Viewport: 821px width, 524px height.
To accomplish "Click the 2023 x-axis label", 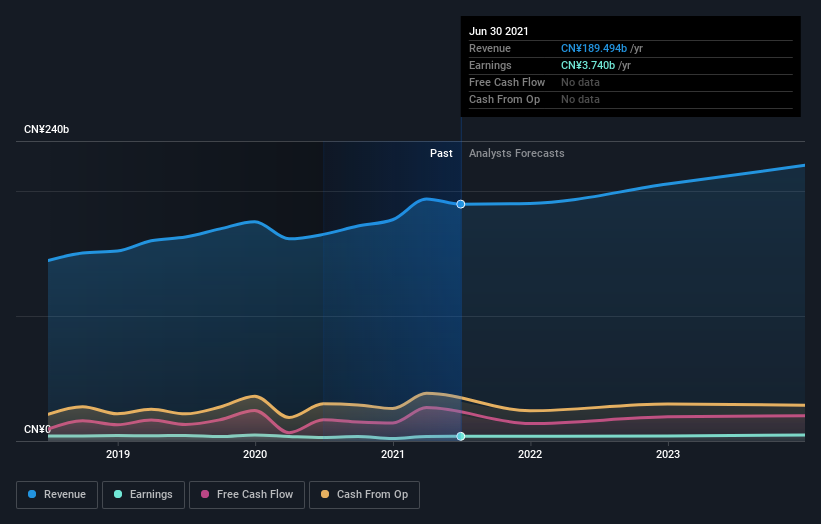I will tap(668, 454).
